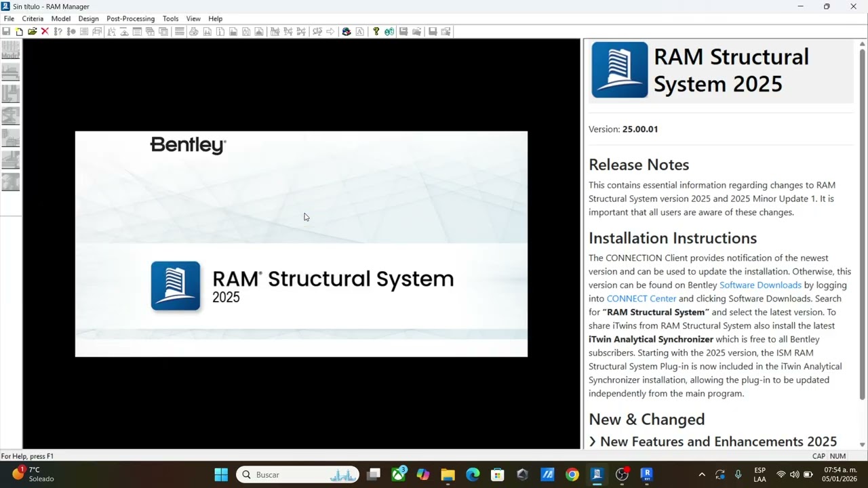Click the green icon beside the help icon
The height and width of the screenshot is (488, 868).
pos(389,32)
